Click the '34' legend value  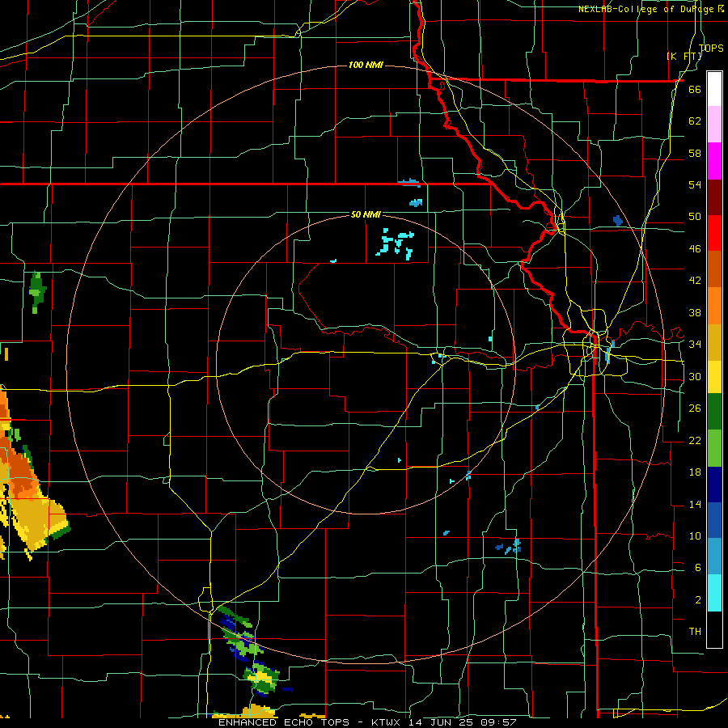point(695,344)
